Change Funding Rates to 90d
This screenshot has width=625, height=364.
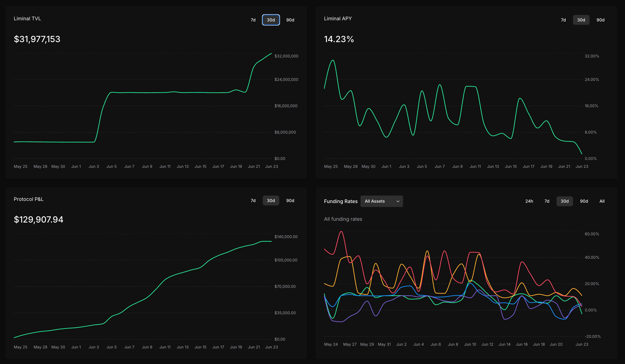click(584, 201)
